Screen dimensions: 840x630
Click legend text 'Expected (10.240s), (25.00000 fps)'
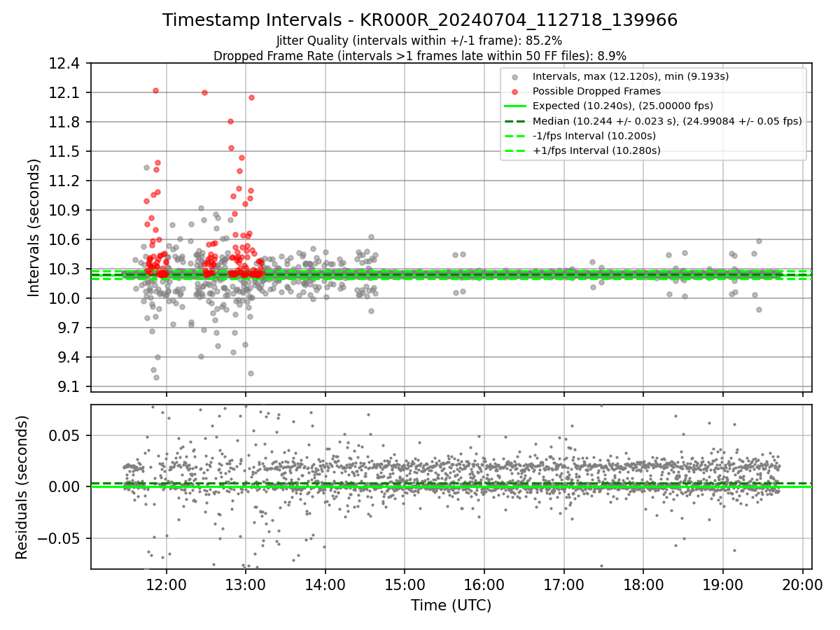(x=623, y=106)
